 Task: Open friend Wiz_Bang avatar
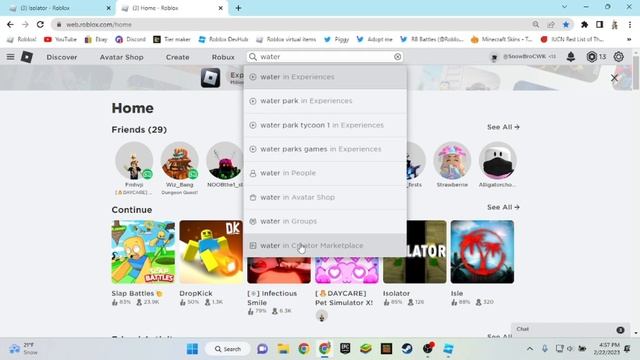pos(180,161)
